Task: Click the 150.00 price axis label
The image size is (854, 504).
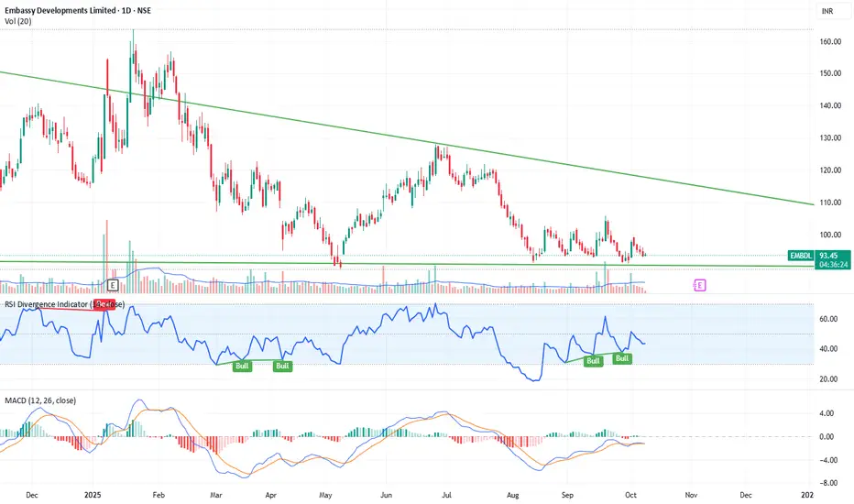Action: [x=830, y=73]
